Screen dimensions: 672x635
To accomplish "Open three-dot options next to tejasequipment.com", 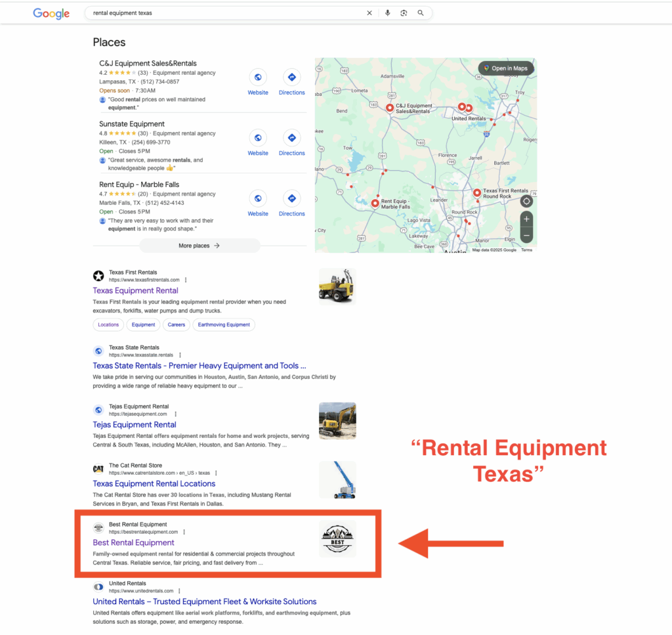I will click(175, 414).
